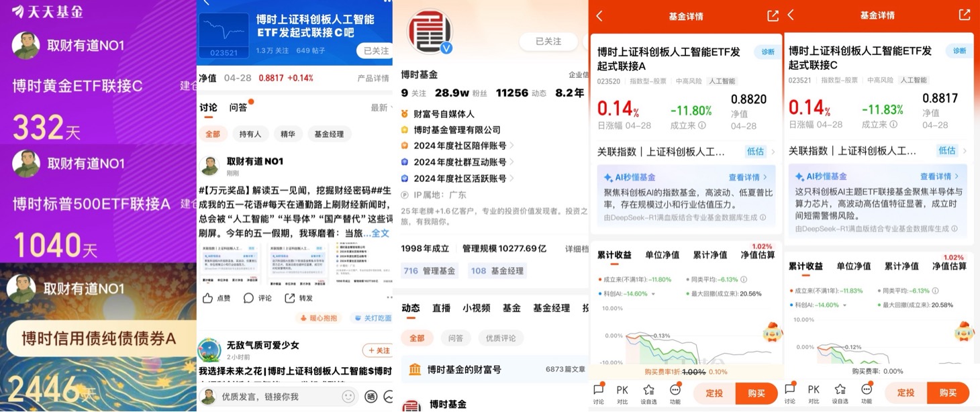Tap 诊断 button in 联接A panel

pos(768,52)
